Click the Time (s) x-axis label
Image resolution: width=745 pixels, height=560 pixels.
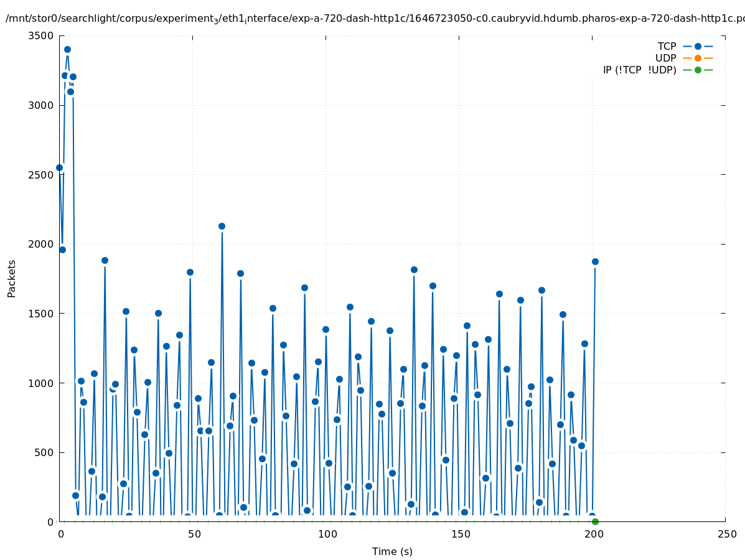tap(392, 551)
